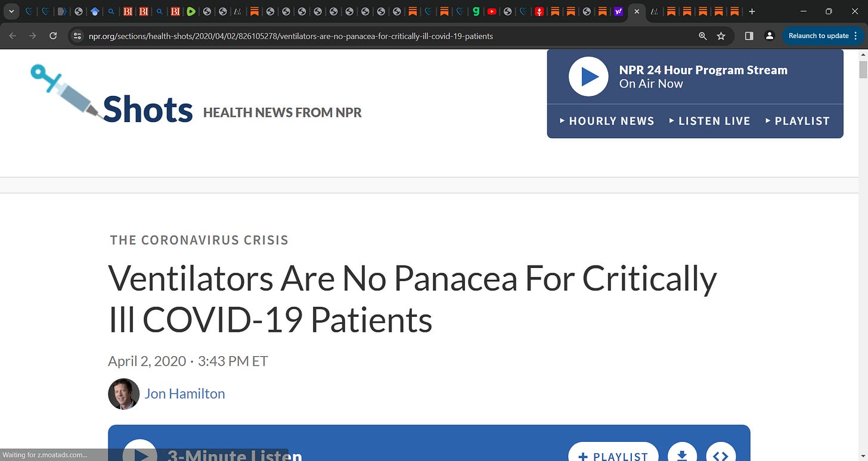Viewport: 868px width, 461px height.
Task: Open the tab search dropdown arrow
Action: [x=10, y=11]
